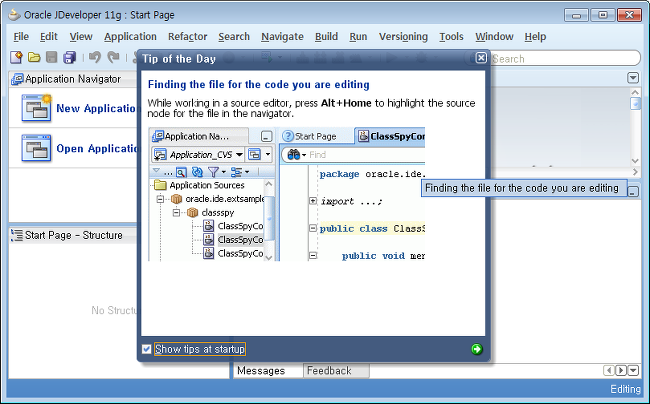
Task: Toggle Show tips at startup checkbox
Action: pos(146,349)
